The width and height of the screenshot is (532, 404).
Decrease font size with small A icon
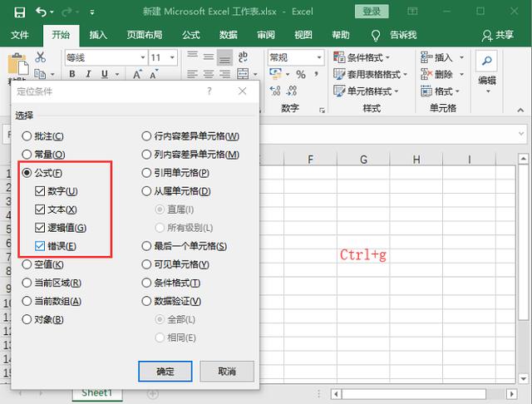click(x=154, y=74)
